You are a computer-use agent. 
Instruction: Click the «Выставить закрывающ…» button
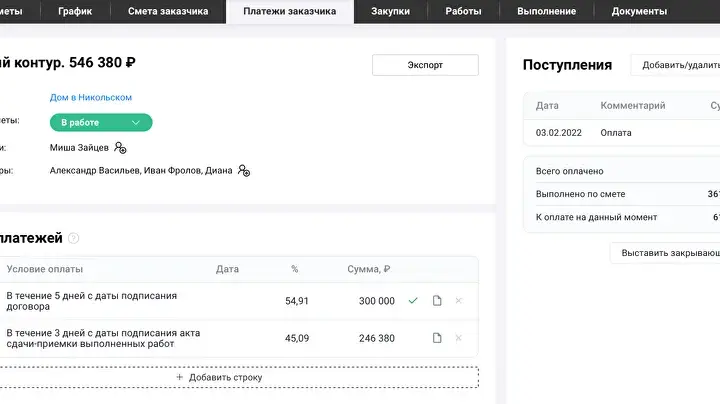(x=668, y=253)
